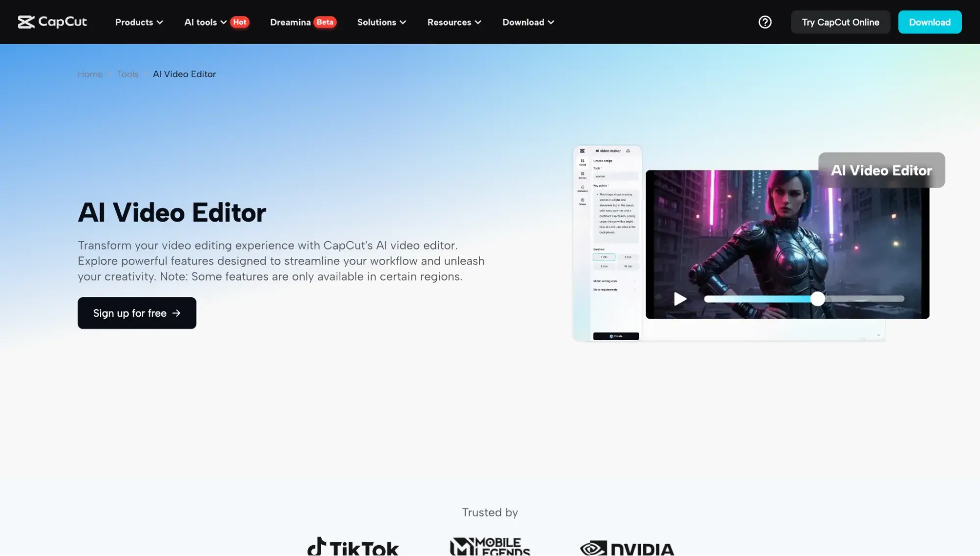Viewport: 980px width, 556px height.
Task: Click the NVIDIA logo under Trusted by
Action: point(627,548)
